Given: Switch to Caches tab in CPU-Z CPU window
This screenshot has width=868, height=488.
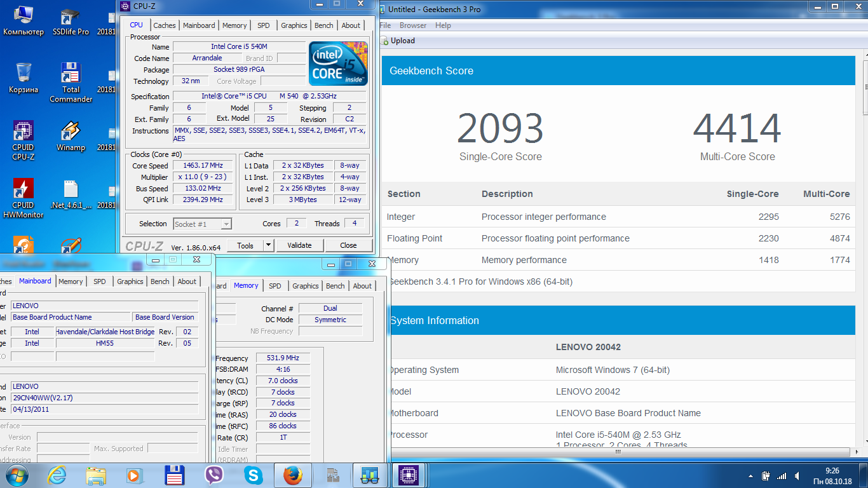Looking at the screenshot, I should point(165,25).
